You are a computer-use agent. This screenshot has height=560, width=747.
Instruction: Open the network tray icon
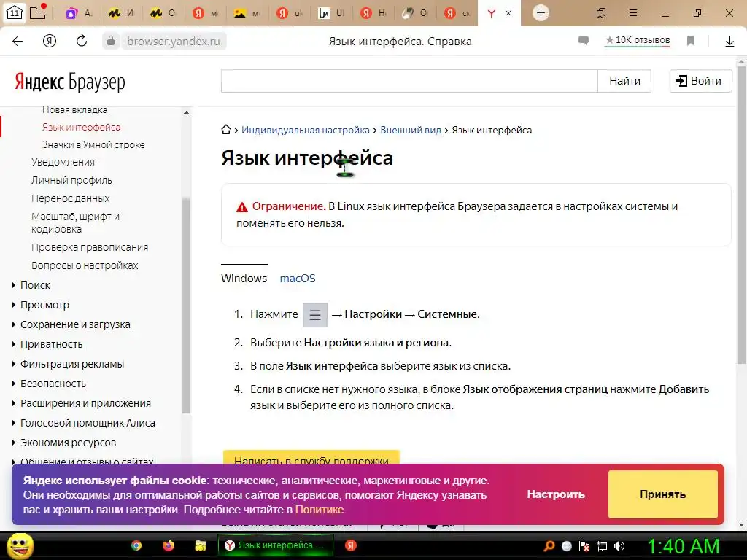point(602,546)
